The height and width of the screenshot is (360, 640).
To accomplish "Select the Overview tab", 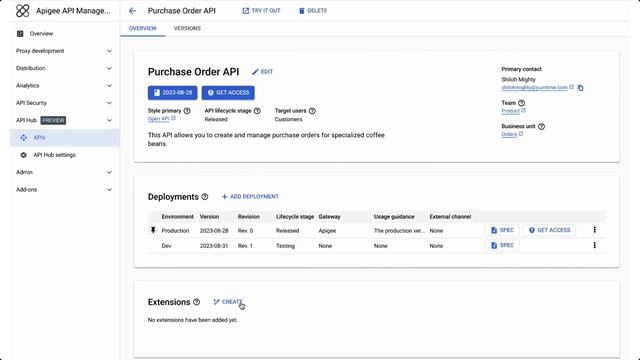I will 142,28.
